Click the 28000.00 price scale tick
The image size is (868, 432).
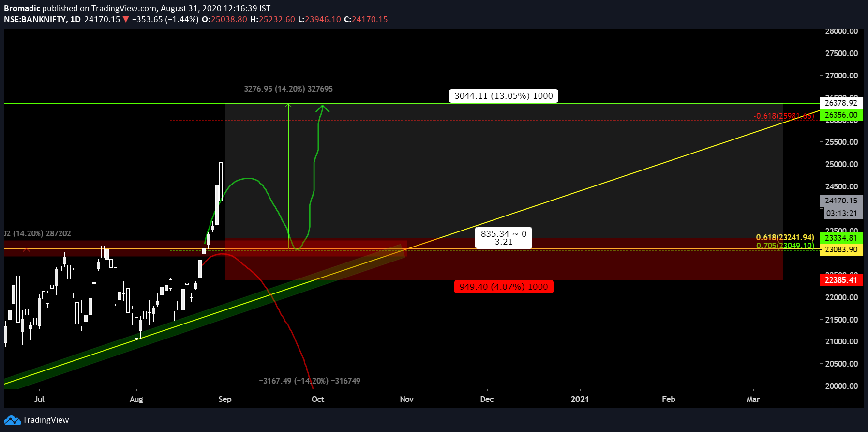842,31
